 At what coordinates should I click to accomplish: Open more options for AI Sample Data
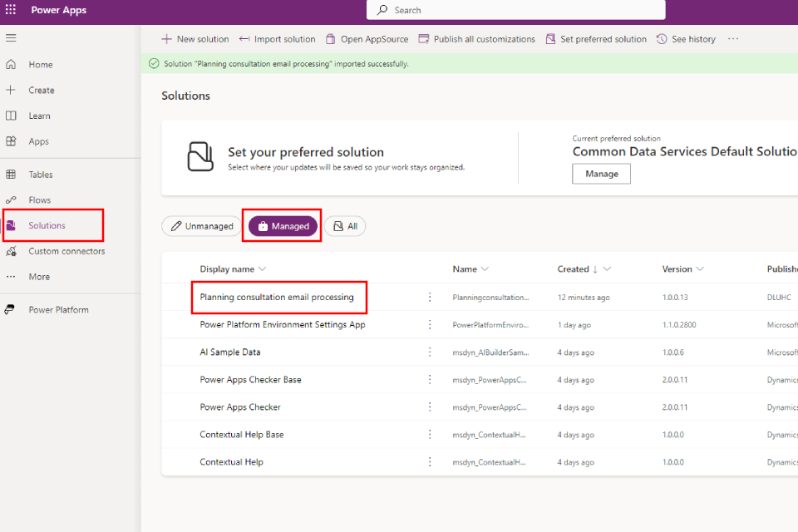430,352
